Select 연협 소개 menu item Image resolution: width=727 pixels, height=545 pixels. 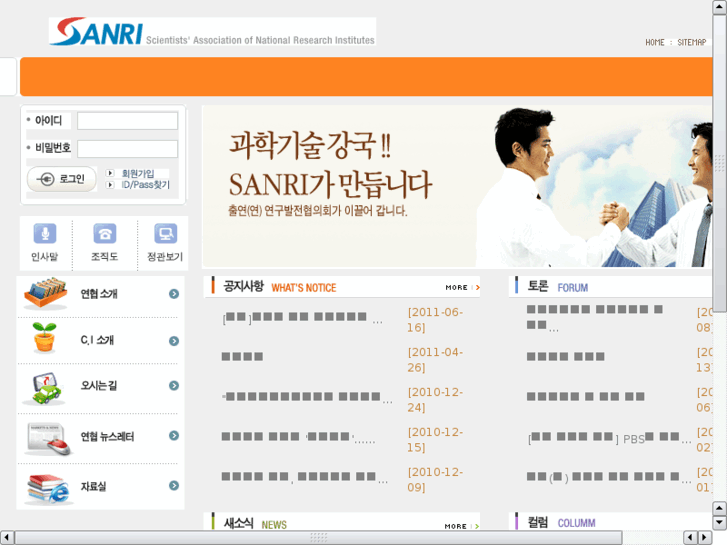tap(99, 294)
